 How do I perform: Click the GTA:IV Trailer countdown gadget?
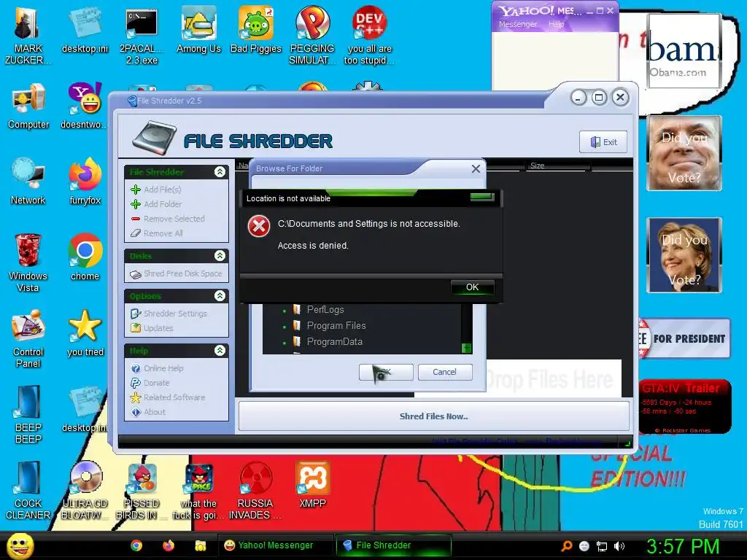684,406
